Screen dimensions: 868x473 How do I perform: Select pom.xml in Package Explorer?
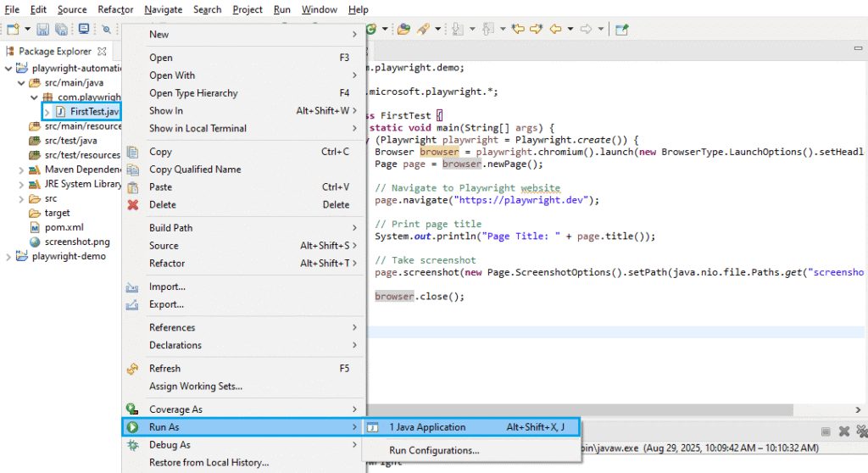coord(64,227)
